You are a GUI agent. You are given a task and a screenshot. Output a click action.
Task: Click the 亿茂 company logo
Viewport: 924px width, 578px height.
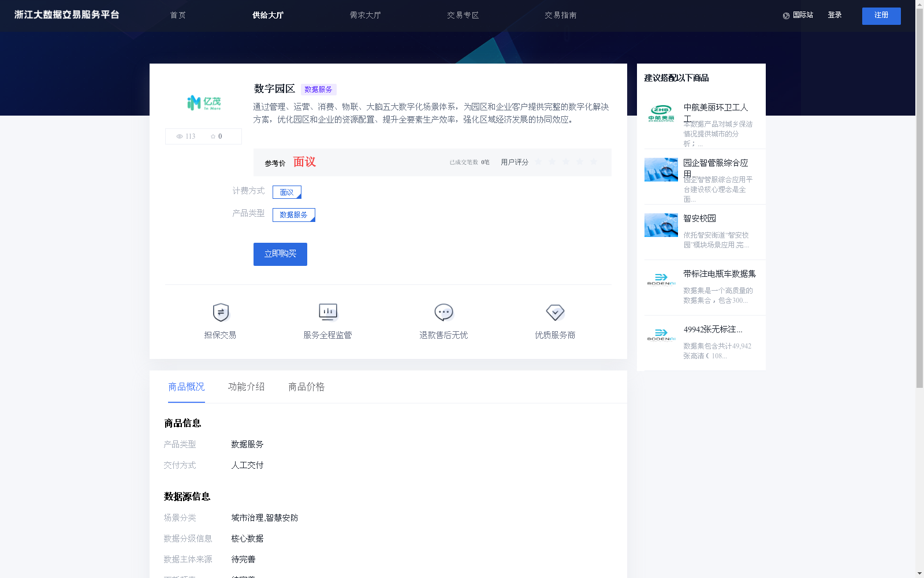click(204, 103)
